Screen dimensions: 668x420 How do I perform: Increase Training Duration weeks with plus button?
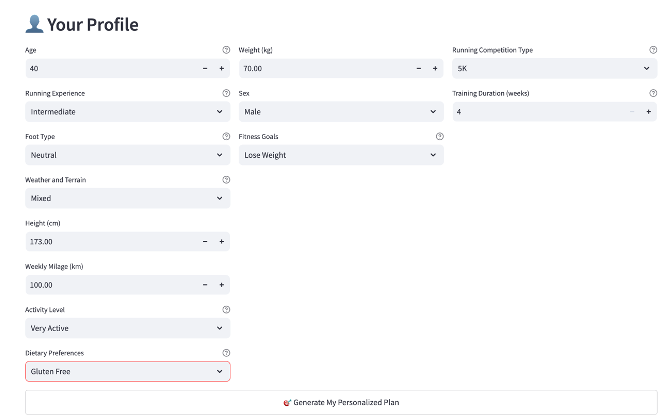pos(648,112)
